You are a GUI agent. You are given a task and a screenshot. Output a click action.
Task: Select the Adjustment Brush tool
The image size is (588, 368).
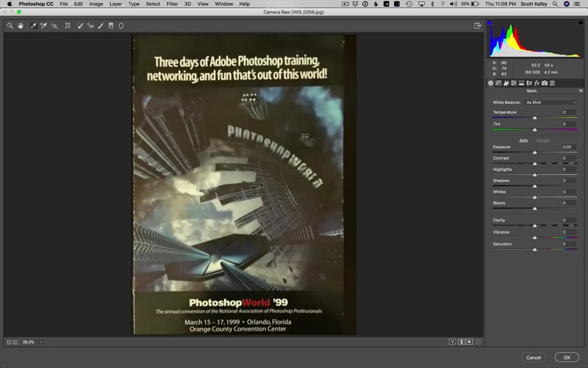click(101, 26)
